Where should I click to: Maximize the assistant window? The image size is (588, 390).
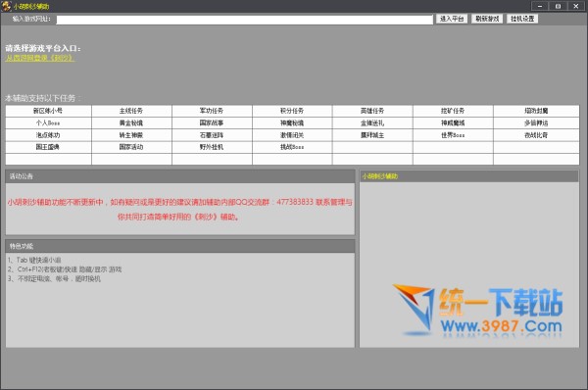pyautogui.click(x=558, y=6)
